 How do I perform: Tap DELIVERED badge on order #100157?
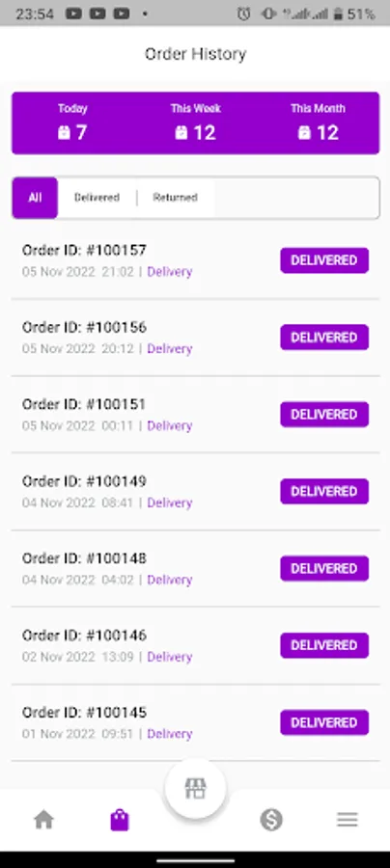click(324, 260)
